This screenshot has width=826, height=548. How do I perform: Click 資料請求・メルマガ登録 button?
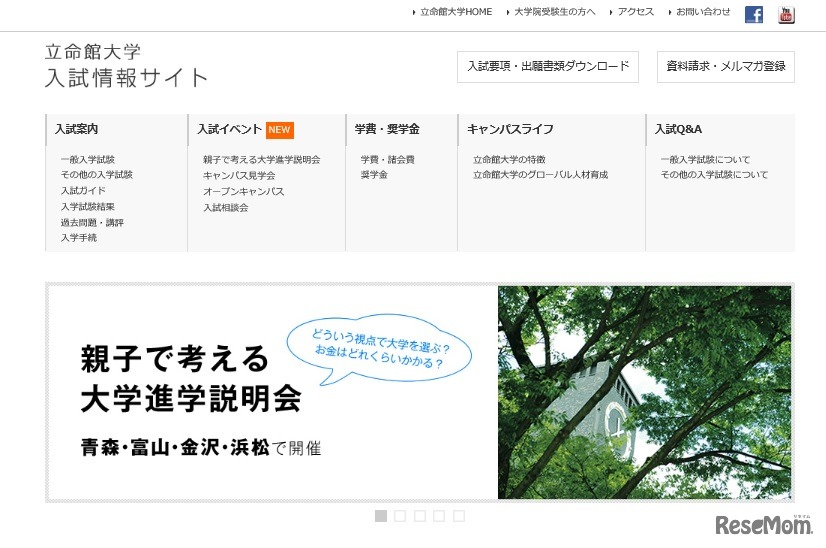pyautogui.click(x=726, y=67)
